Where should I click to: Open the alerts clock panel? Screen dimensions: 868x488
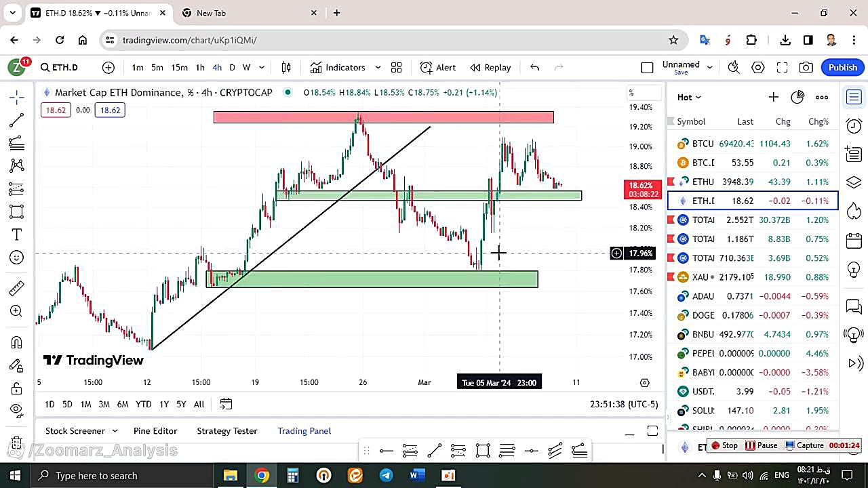(854, 125)
